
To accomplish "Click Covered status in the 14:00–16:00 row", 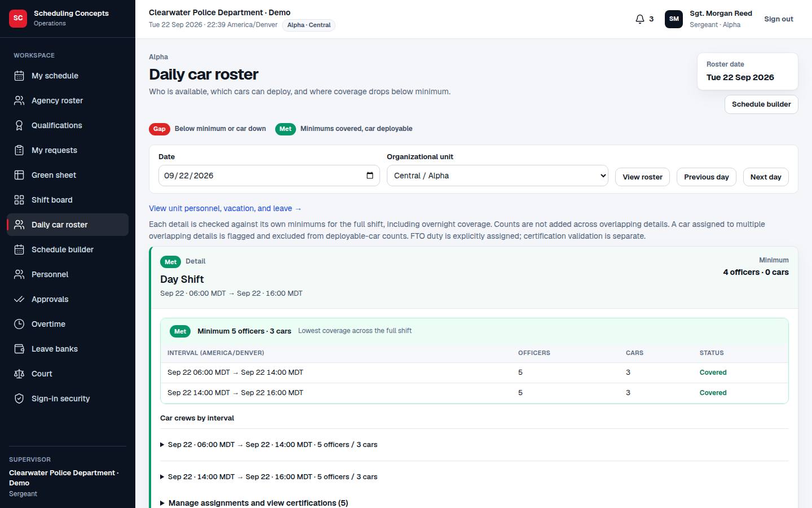I will (x=713, y=393).
